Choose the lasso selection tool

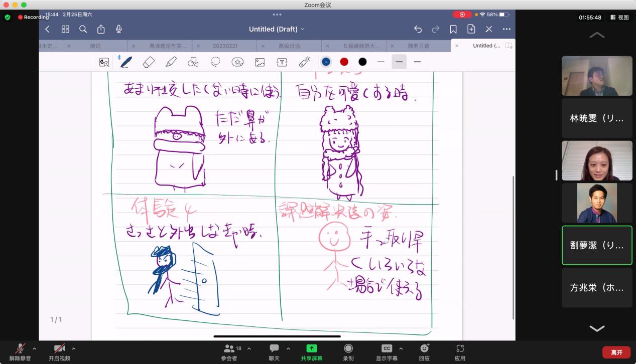click(215, 62)
